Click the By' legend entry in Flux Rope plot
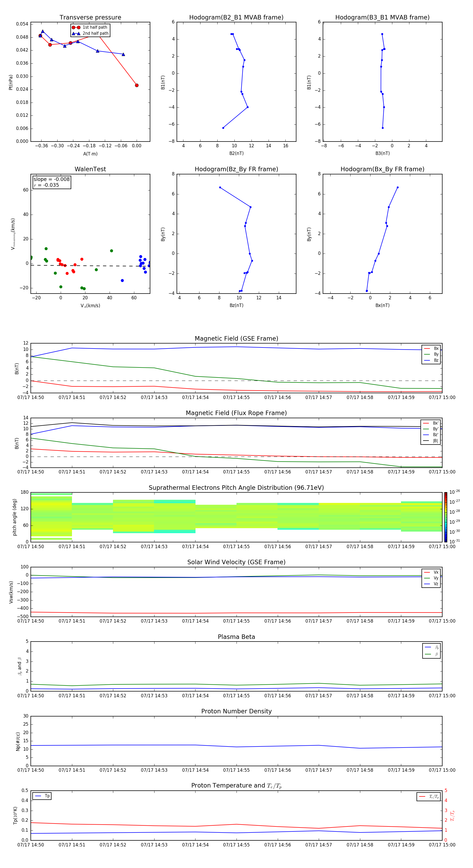 (x=431, y=429)
